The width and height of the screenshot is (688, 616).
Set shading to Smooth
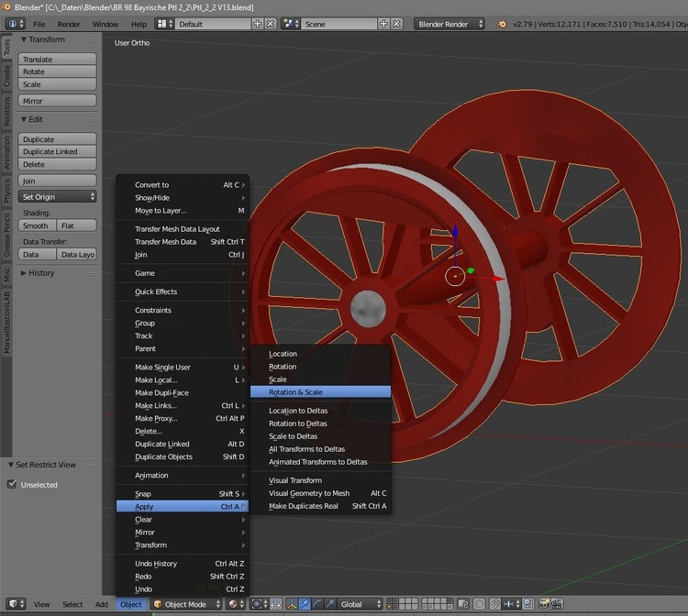[x=38, y=225]
